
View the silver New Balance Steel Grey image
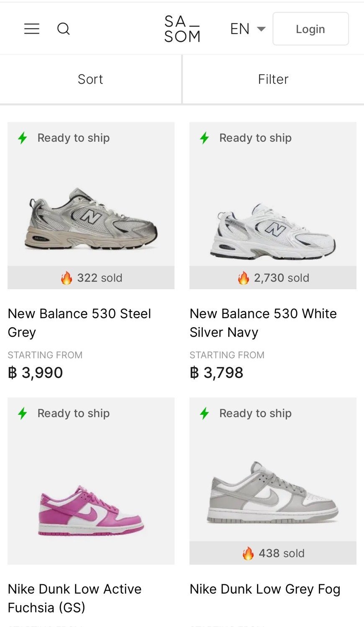coord(91,220)
